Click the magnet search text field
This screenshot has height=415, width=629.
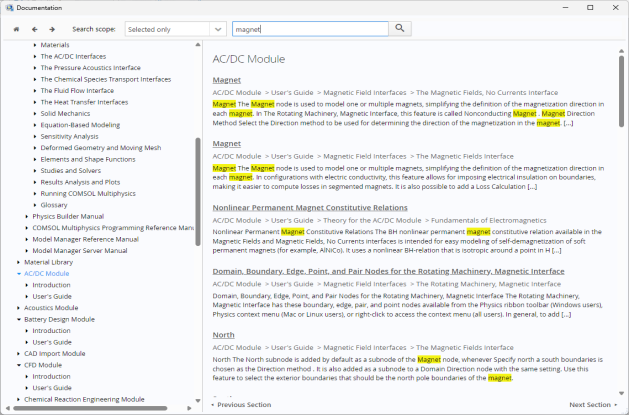(302, 29)
